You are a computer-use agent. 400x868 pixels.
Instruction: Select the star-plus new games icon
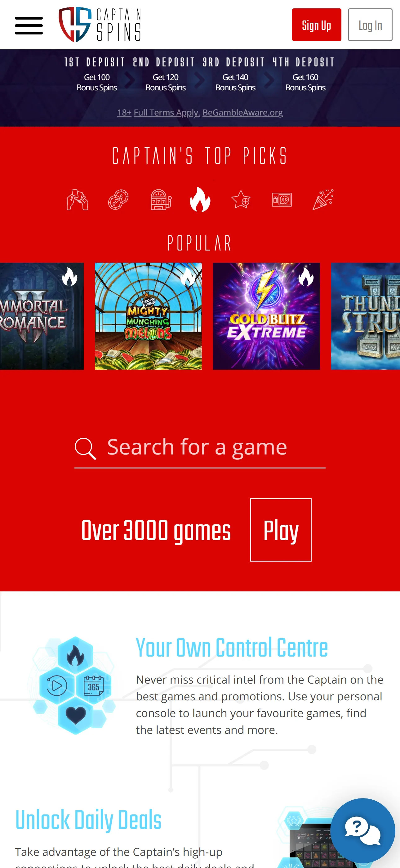click(x=241, y=200)
